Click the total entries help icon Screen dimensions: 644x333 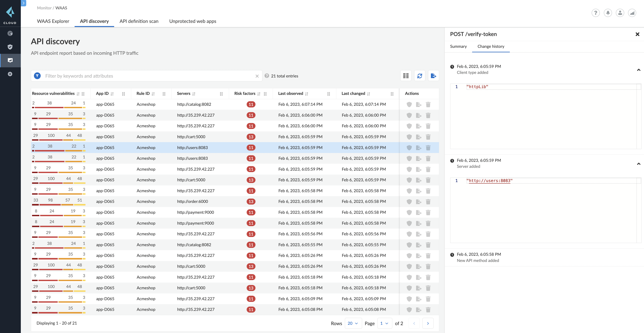267,76
